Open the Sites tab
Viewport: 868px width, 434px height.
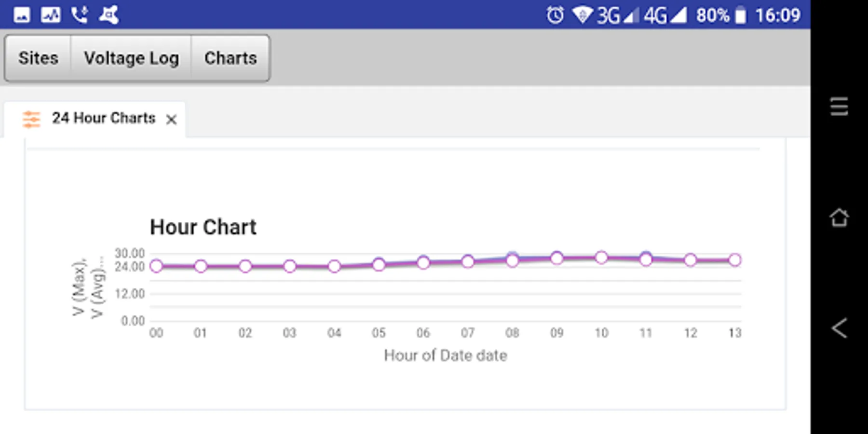pos(38,58)
